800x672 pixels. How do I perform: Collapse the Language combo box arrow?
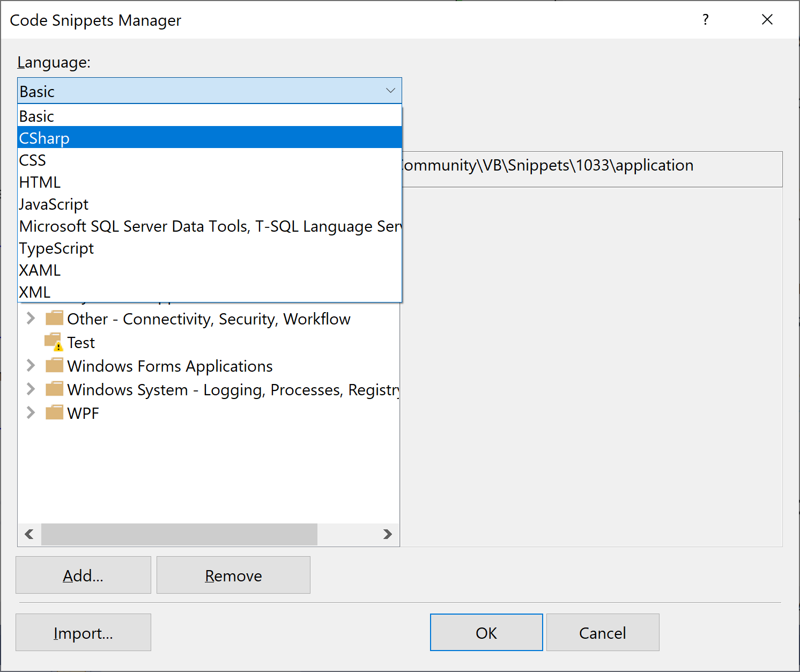pyautogui.click(x=390, y=91)
